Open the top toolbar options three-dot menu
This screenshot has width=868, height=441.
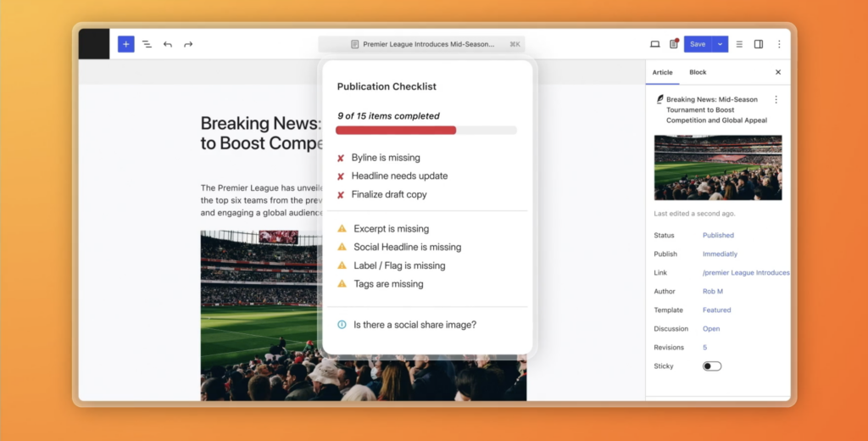point(779,44)
